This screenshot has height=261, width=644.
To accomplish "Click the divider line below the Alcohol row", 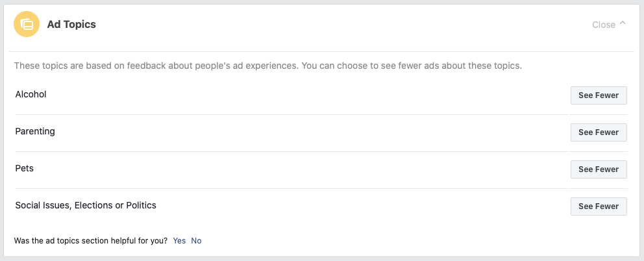I will coord(321,115).
